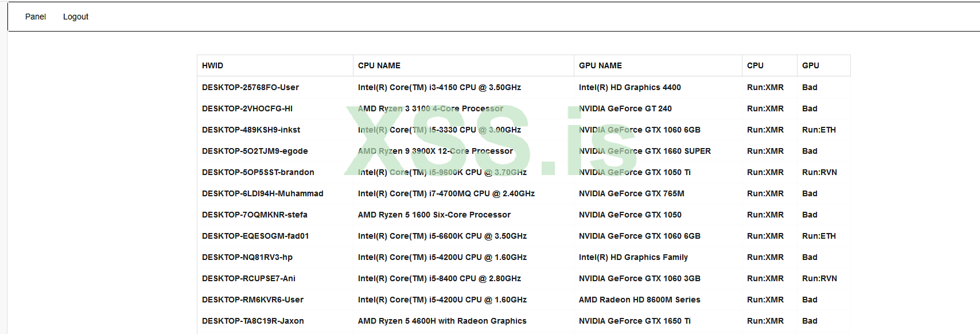Select HWID DESKTOP-EQESOGM-fad01
This screenshot has height=334, width=980.
pos(255,236)
